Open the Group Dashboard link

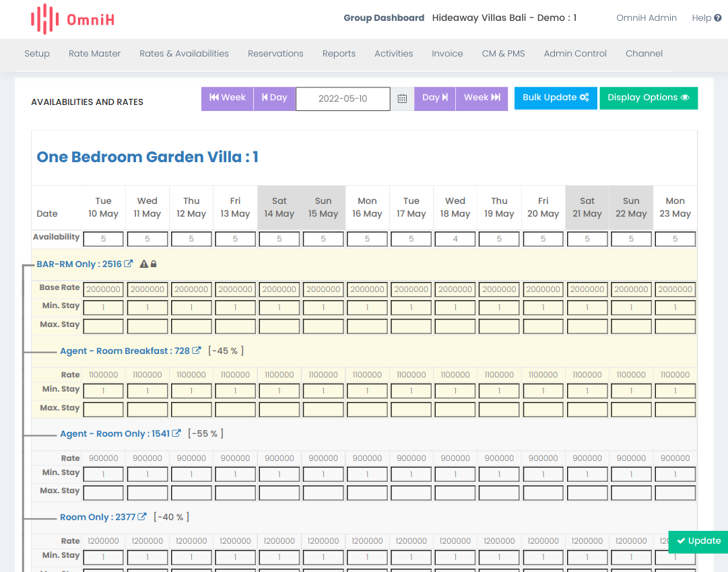coord(384,17)
